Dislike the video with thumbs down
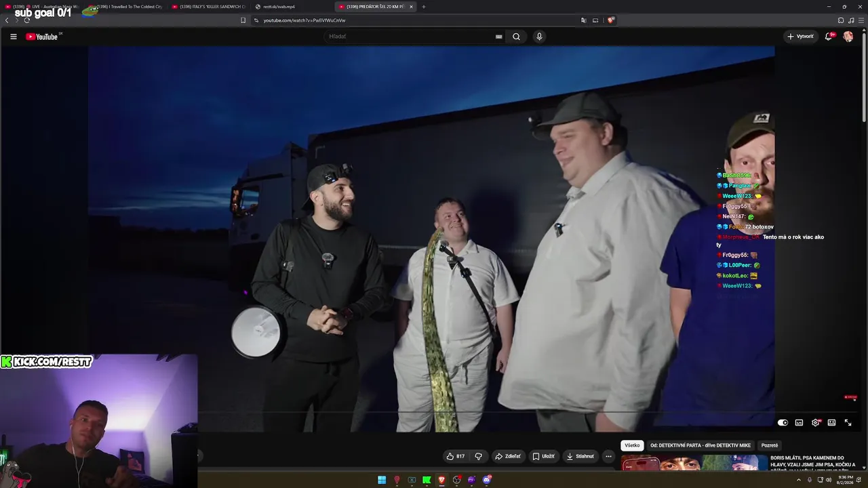868x488 pixels. tap(478, 456)
